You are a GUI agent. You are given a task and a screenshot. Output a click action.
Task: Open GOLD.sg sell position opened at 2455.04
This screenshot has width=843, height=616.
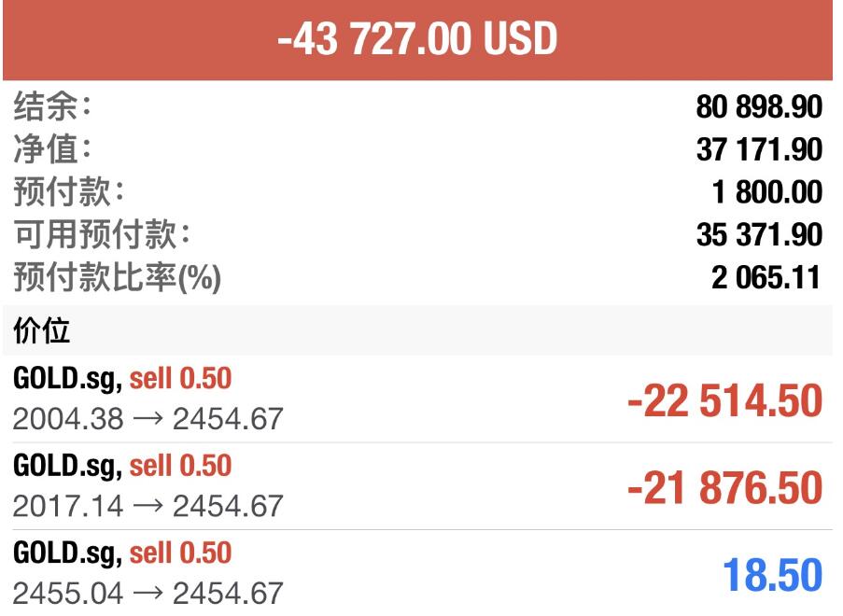pyautogui.click(x=417, y=573)
